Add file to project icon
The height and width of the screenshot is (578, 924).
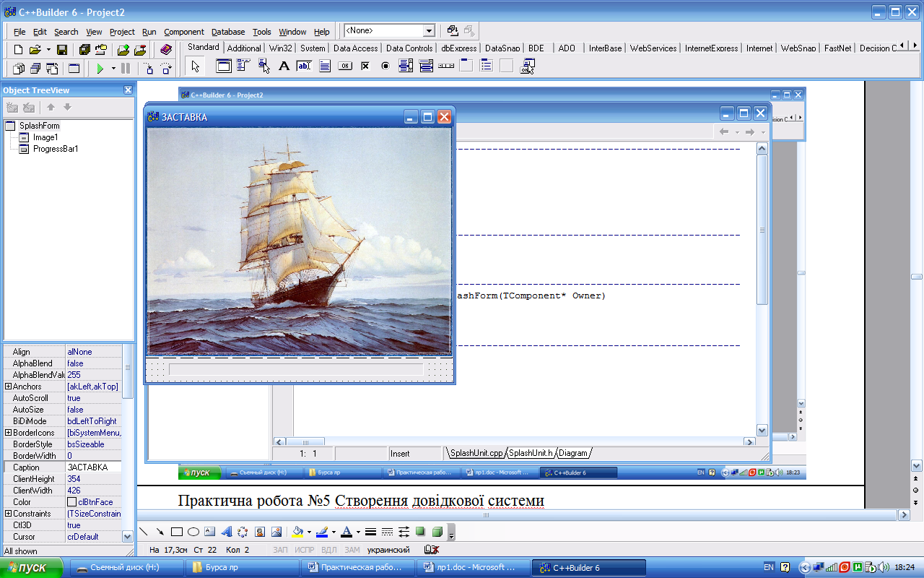(123, 50)
